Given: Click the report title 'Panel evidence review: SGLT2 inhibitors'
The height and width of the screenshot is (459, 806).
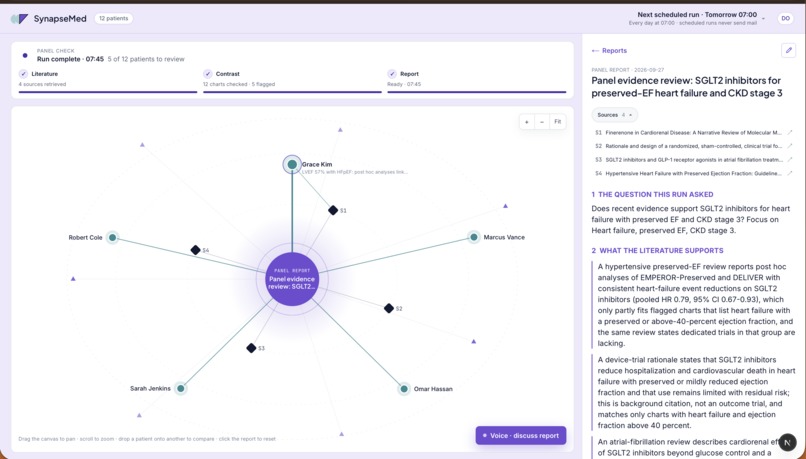Looking at the screenshot, I should tap(687, 87).
